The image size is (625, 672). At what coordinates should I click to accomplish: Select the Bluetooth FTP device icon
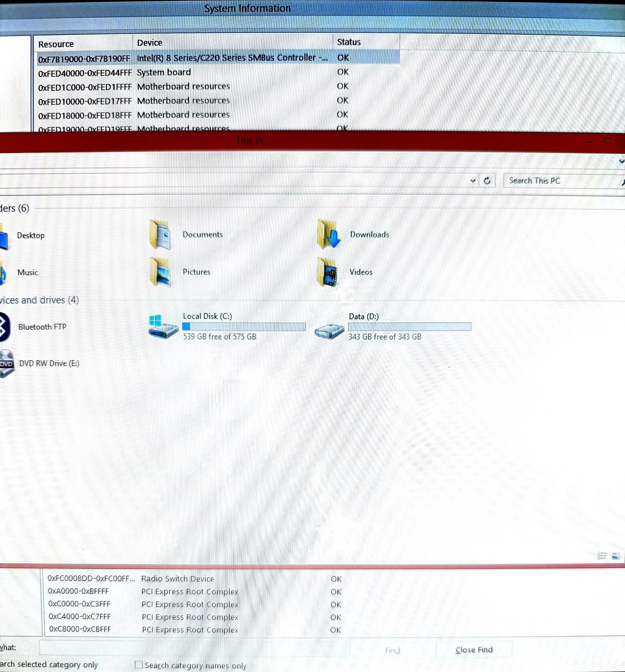pyautogui.click(x=5, y=327)
